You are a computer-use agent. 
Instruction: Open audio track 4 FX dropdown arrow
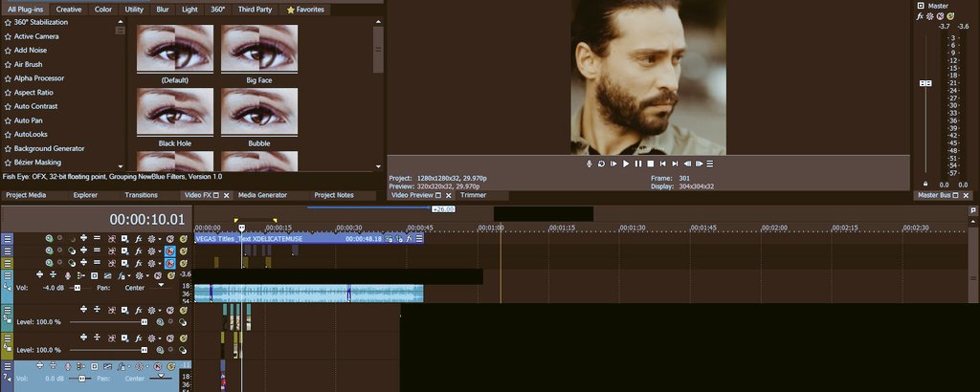pos(129,275)
